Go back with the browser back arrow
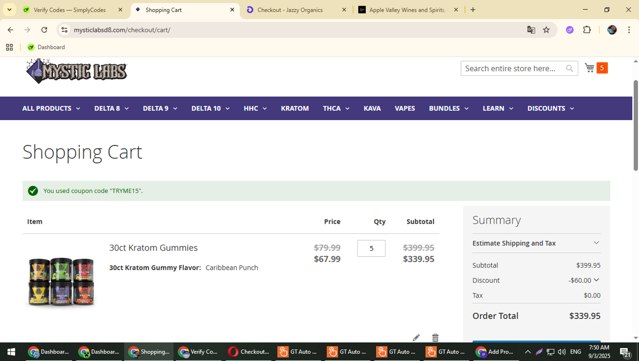639x361 pixels. point(11,30)
